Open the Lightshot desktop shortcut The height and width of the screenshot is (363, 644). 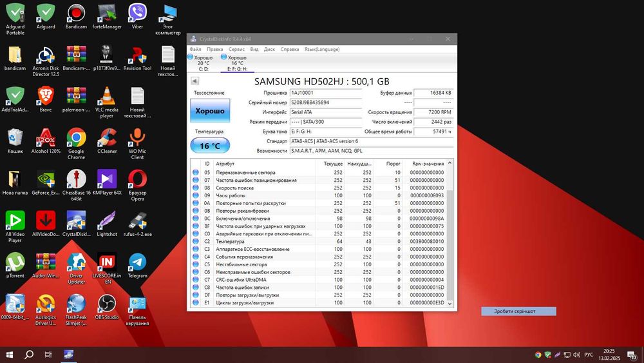(107, 224)
